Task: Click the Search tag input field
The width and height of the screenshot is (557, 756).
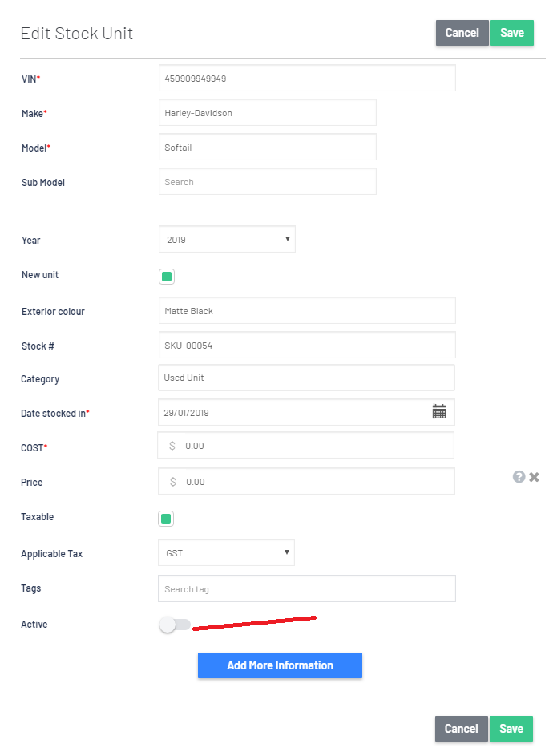Action: pos(306,588)
